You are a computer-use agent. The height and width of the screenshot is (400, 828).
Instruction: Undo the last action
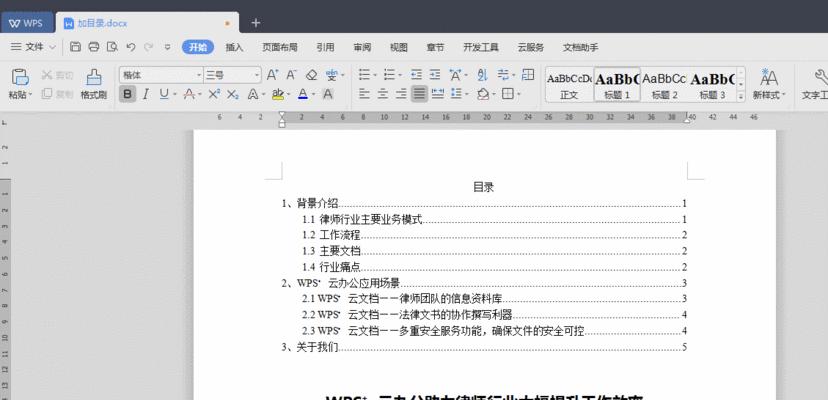pos(131,47)
